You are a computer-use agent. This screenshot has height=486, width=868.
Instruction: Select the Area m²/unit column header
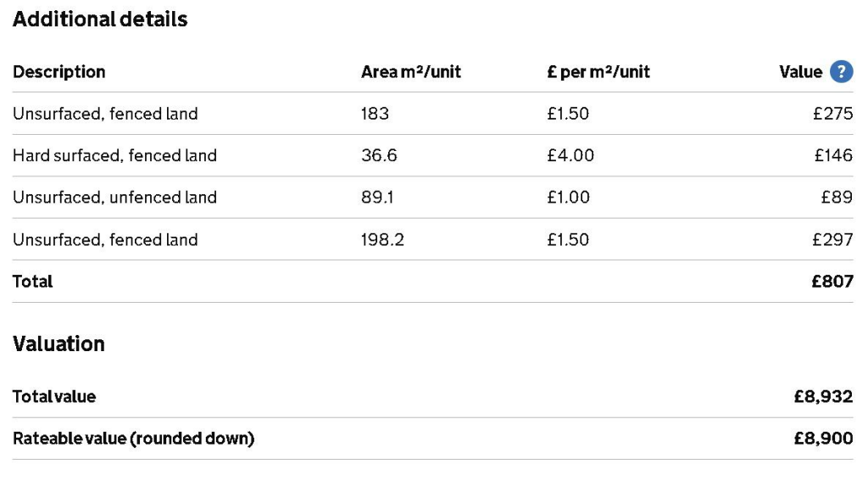(411, 72)
